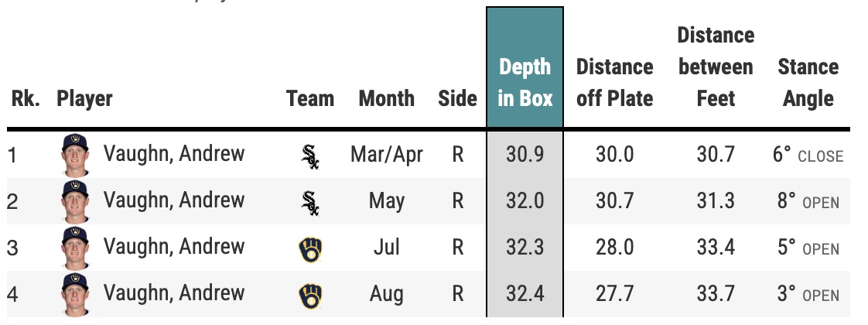Sort the table by Depth in Box
868x325 pixels.
click(x=525, y=82)
